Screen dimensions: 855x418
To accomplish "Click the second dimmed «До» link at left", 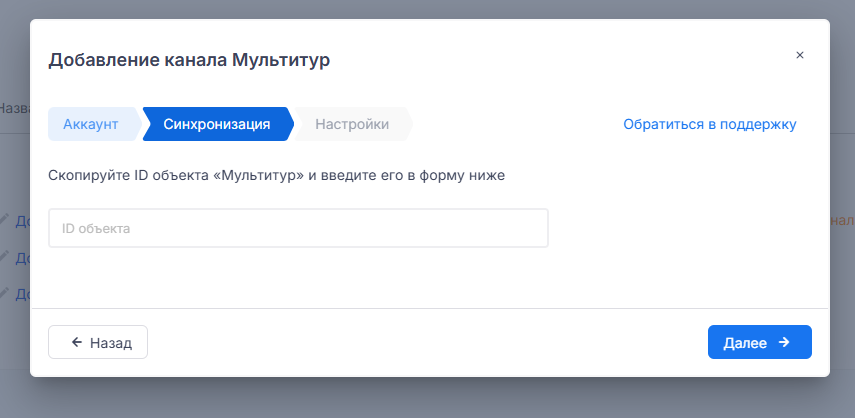I will tap(22, 258).
